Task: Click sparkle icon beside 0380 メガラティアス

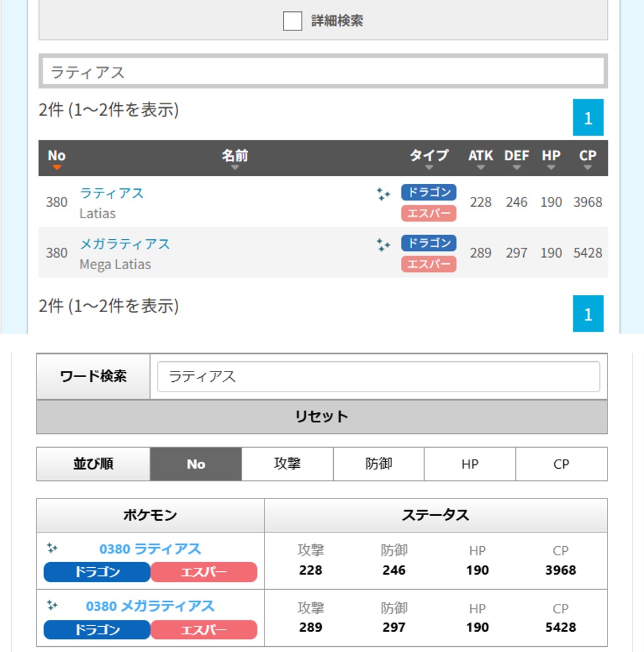Action: coord(52,605)
